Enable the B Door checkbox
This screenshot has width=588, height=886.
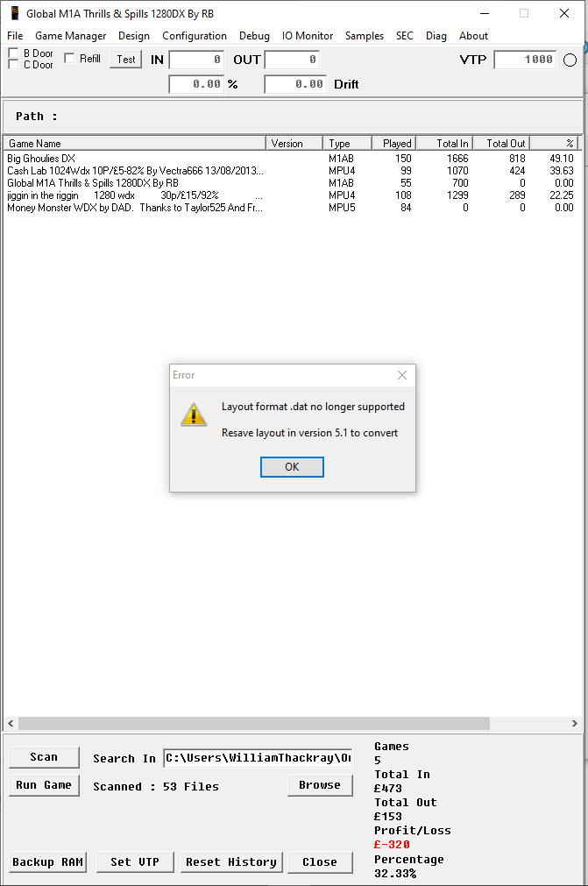[x=13, y=53]
